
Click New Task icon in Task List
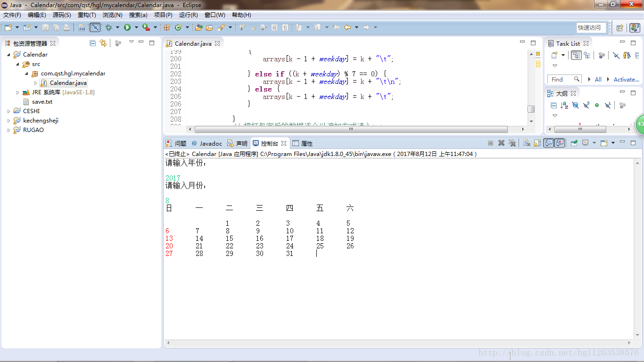(x=554, y=55)
